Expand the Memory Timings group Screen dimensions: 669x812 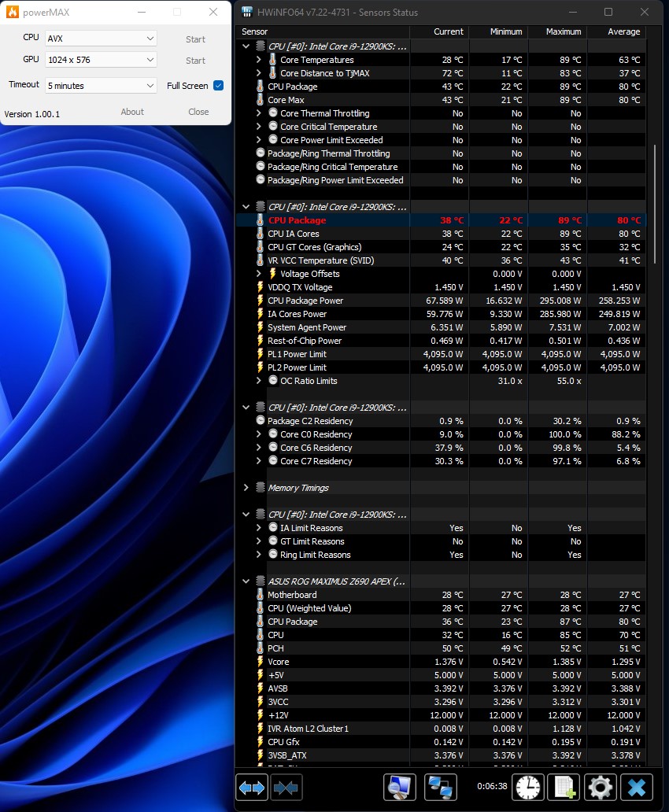pyautogui.click(x=246, y=487)
